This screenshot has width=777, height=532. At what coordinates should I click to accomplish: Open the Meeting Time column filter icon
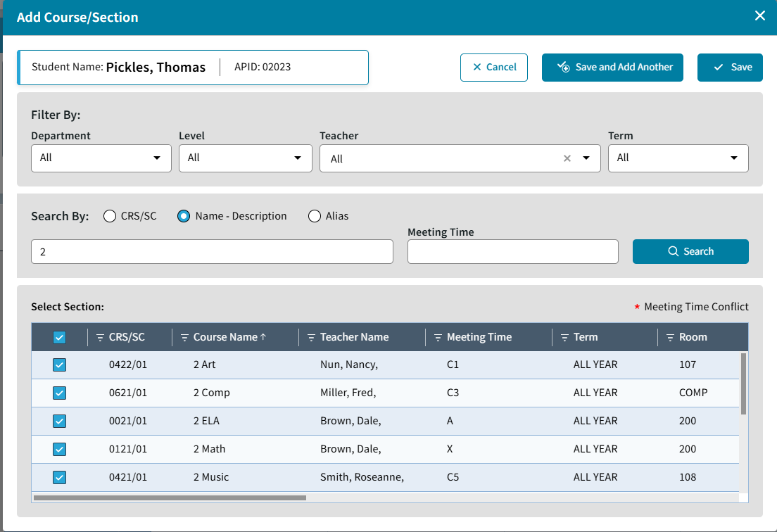(x=438, y=337)
